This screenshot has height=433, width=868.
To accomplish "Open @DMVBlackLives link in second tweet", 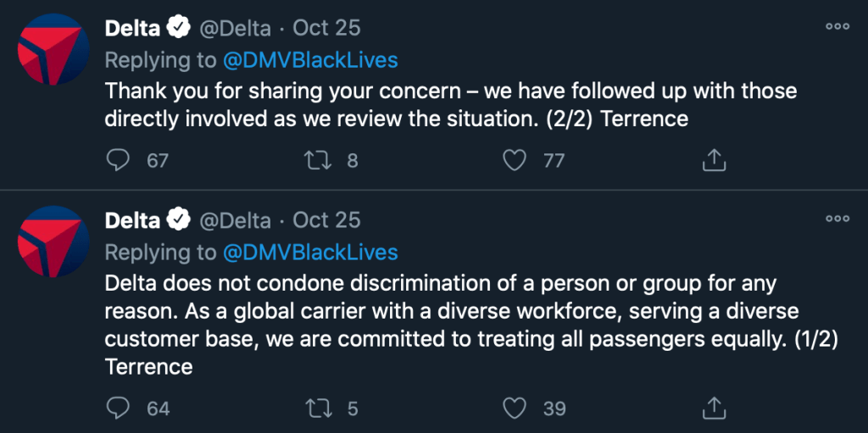I will (309, 253).
